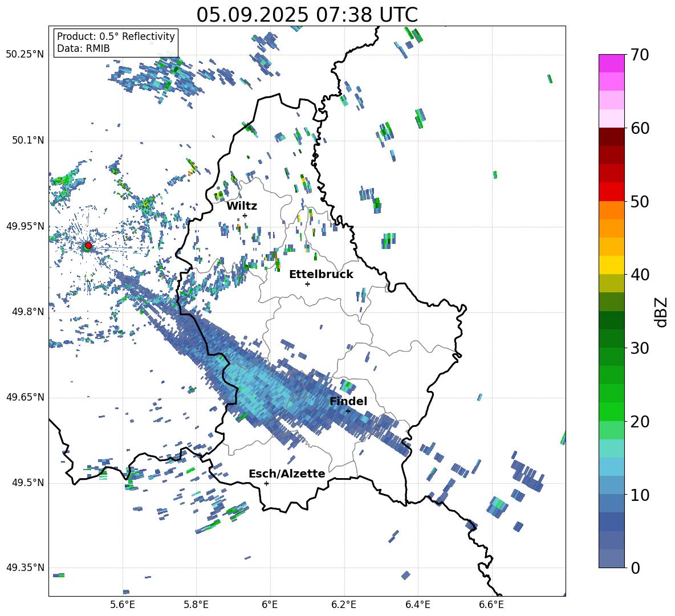This screenshot has height=616, width=675.
Task: Click the 49.95°N latitude label
Action: coord(25,226)
